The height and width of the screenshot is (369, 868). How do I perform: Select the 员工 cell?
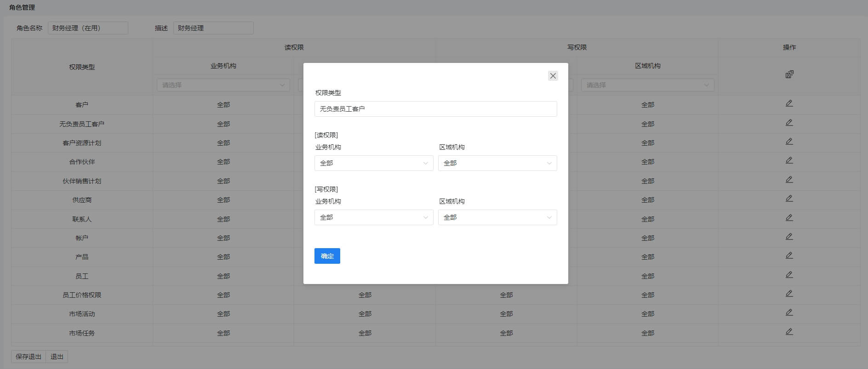pos(82,276)
